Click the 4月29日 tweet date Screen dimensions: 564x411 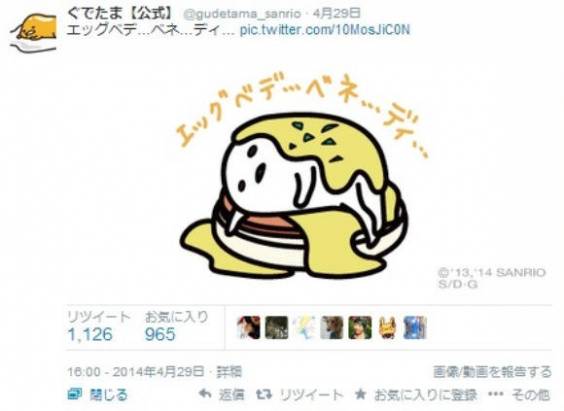[336, 13]
